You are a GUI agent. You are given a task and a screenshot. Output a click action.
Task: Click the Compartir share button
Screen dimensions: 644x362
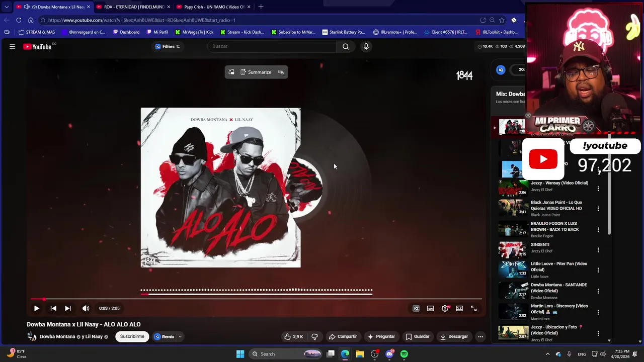(343, 336)
